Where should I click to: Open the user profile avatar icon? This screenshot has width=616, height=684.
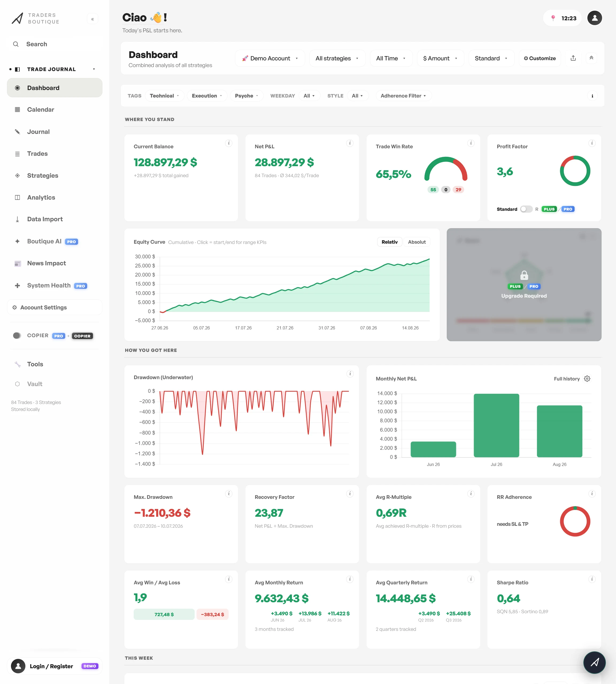point(595,18)
